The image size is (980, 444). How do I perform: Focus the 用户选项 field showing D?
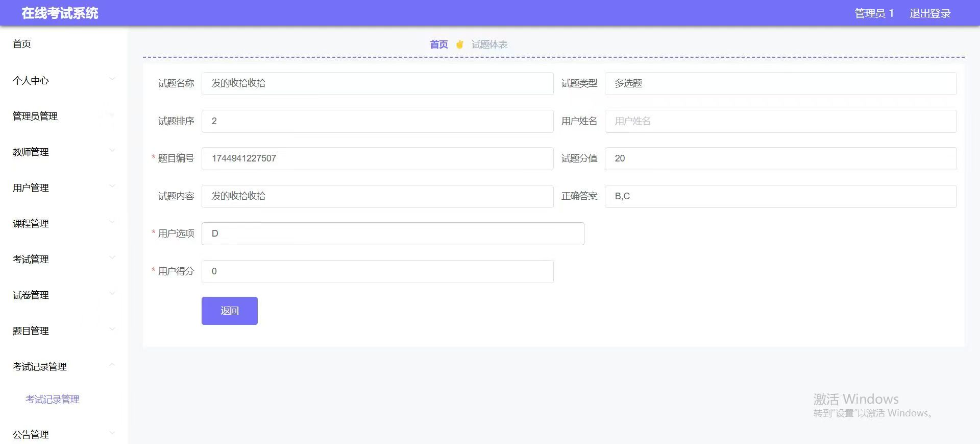click(393, 233)
